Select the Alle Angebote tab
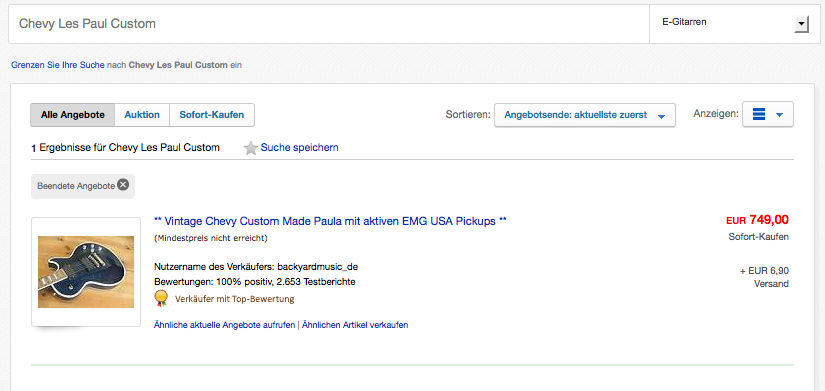Image resolution: width=825 pixels, height=391 pixels. (73, 115)
